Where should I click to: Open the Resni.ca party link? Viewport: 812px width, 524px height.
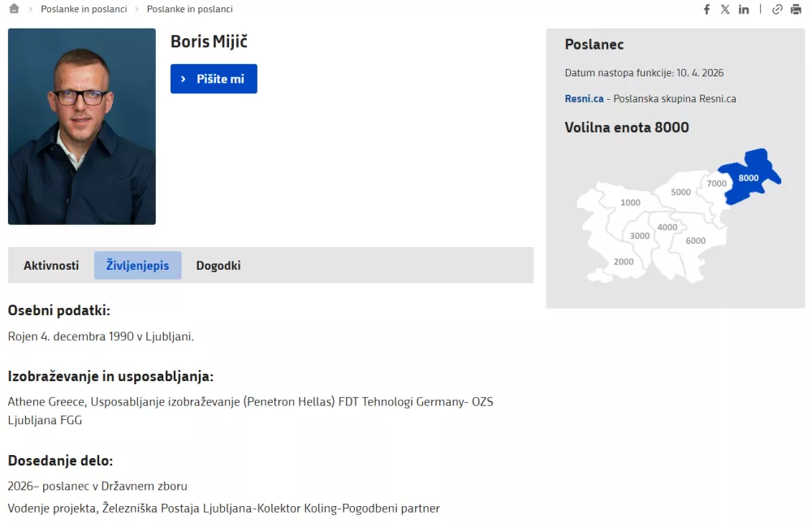584,98
